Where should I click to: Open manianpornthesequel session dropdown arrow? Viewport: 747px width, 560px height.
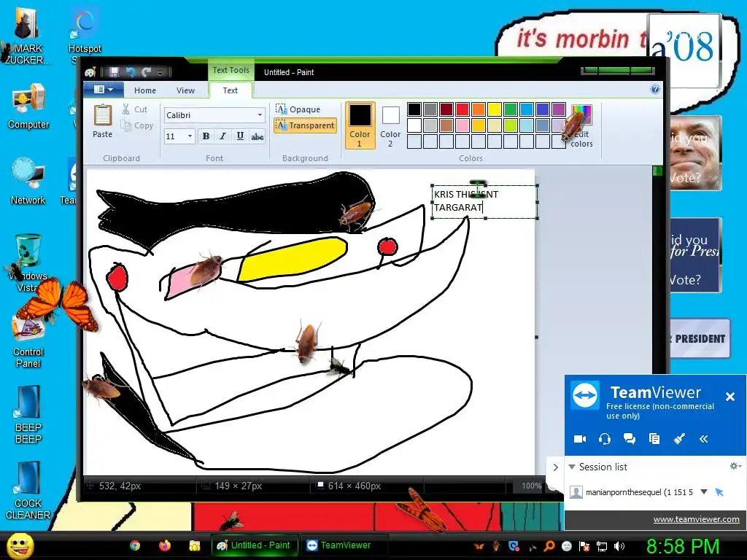click(x=704, y=492)
